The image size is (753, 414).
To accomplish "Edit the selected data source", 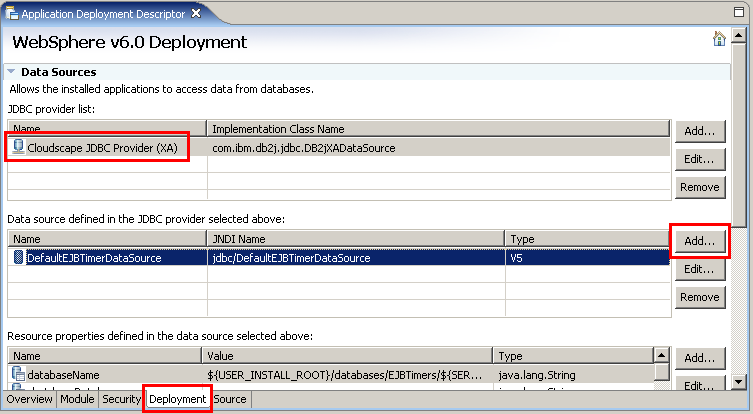I will pos(700,269).
